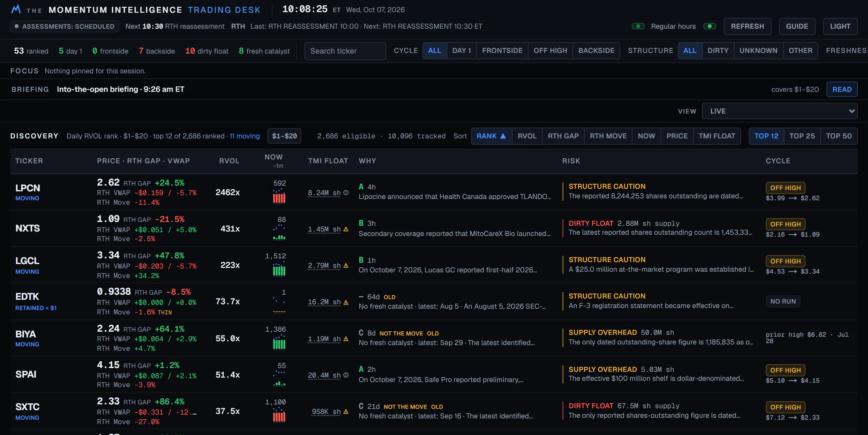Toggle the switch right of Regular hours

(x=710, y=26)
